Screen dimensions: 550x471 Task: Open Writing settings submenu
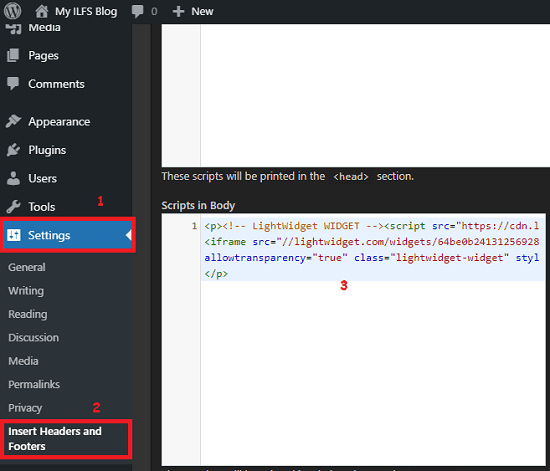[26, 291]
